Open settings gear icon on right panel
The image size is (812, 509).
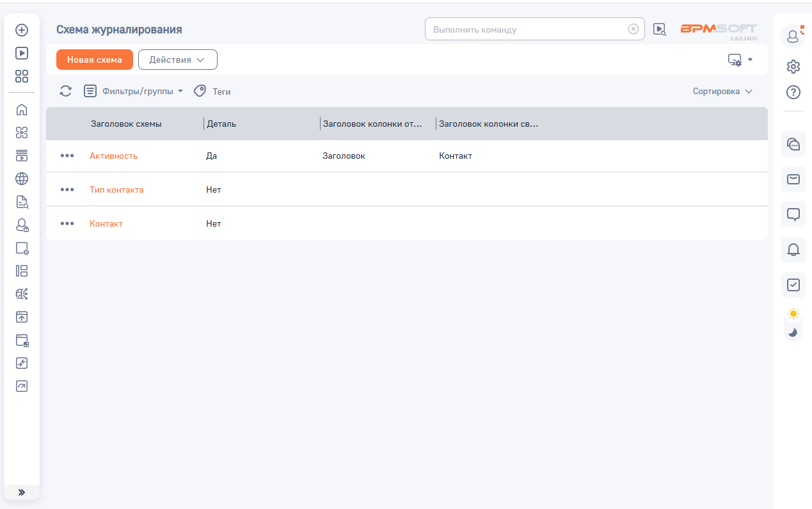[793, 66]
